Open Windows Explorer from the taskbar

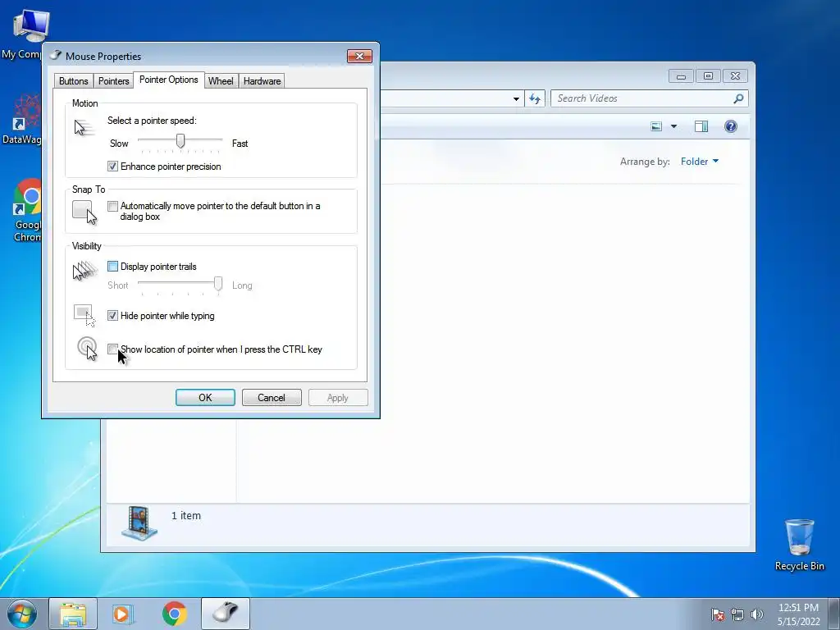[73, 614]
